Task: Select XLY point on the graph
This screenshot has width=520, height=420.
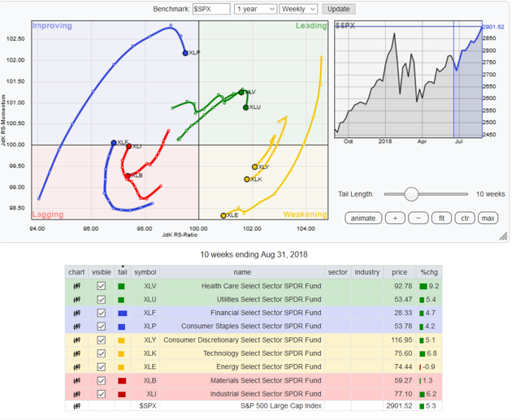Action: (x=254, y=167)
